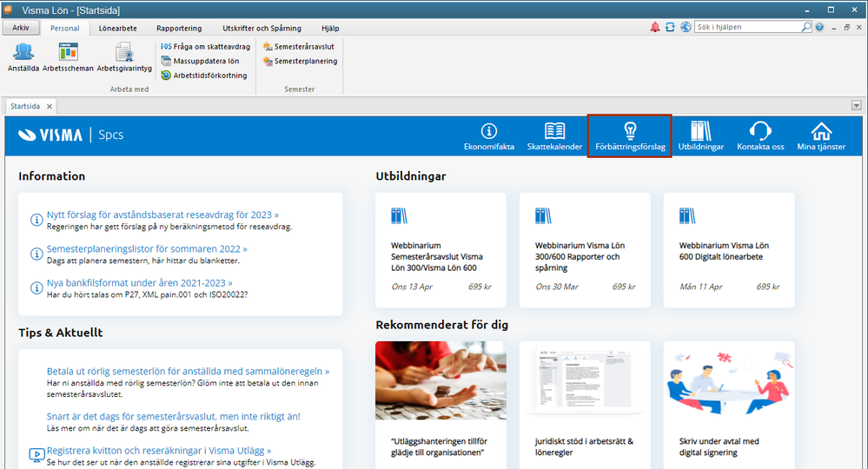Expand the tab list dropdown arrow
Viewport: 868px width, 469px height.
click(857, 106)
